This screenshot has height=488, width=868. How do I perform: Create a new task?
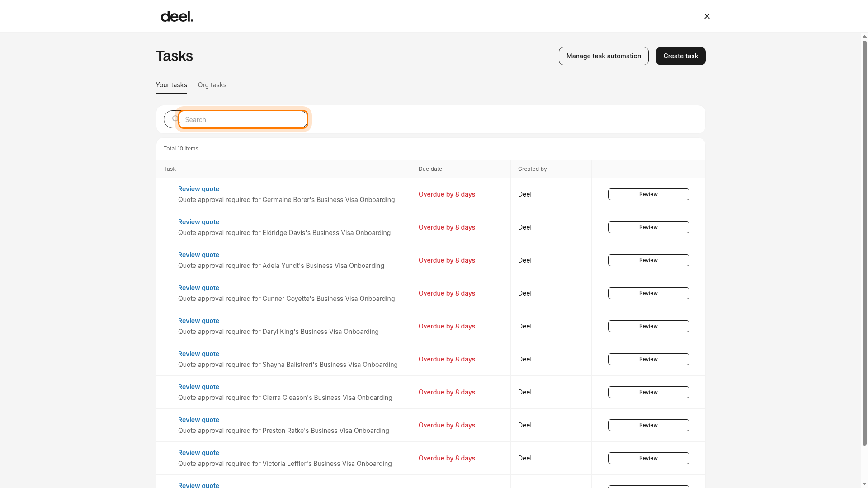(680, 56)
